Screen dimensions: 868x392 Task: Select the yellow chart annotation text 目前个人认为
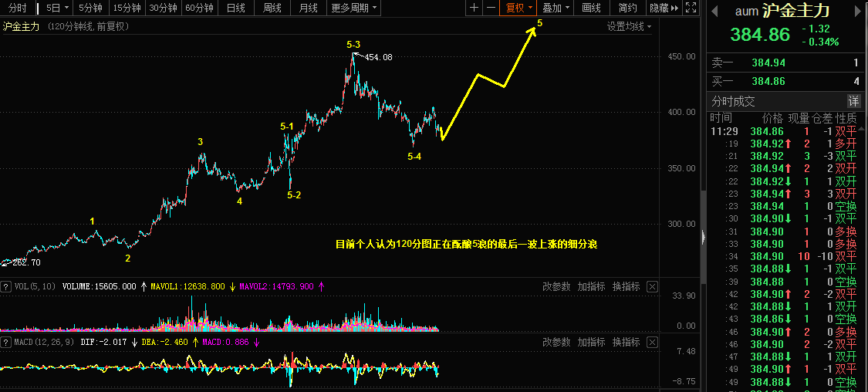click(466, 244)
